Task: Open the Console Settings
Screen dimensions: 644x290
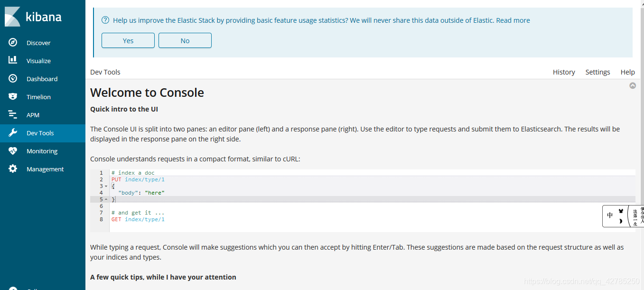Action: click(x=597, y=72)
